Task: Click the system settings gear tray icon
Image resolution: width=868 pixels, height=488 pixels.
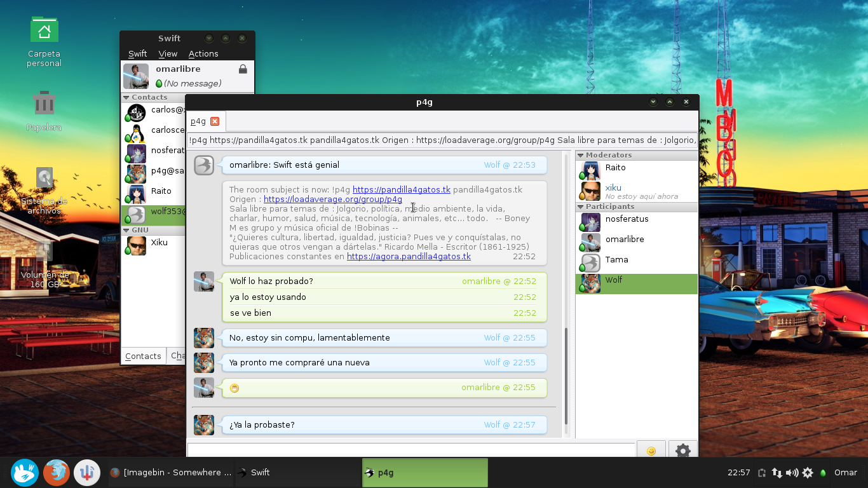Action: (x=808, y=473)
